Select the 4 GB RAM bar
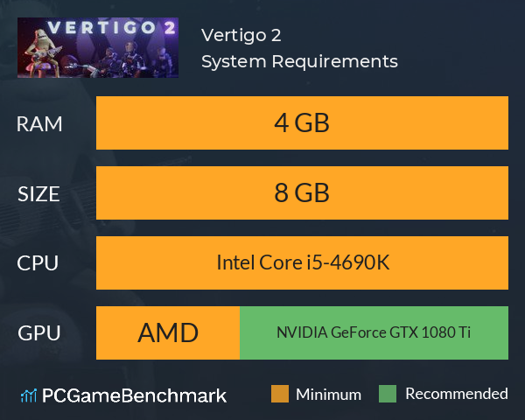Screen dimensions: 525x420 pyautogui.click(x=302, y=122)
